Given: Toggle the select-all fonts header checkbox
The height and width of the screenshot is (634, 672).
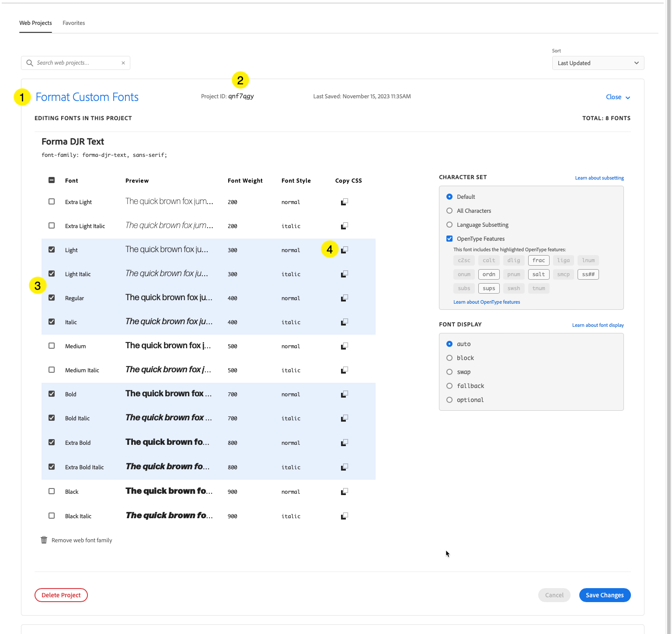Looking at the screenshot, I should click(x=52, y=180).
